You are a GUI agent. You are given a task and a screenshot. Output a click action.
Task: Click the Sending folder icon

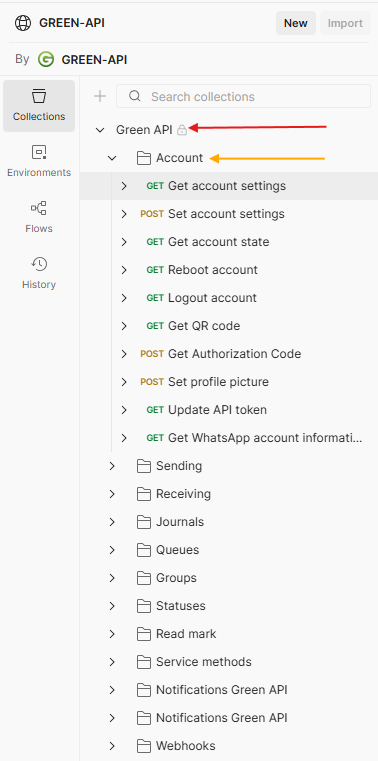(144, 466)
